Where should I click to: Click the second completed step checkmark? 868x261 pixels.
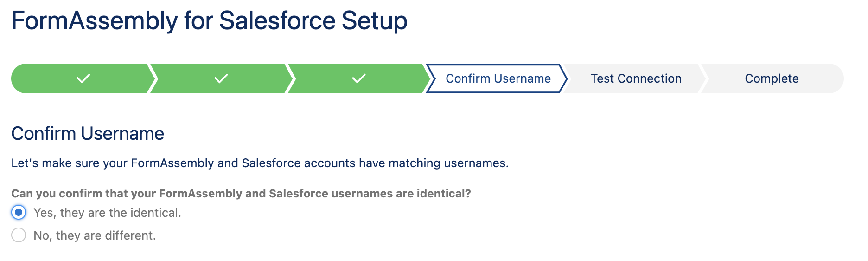[x=221, y=78]
